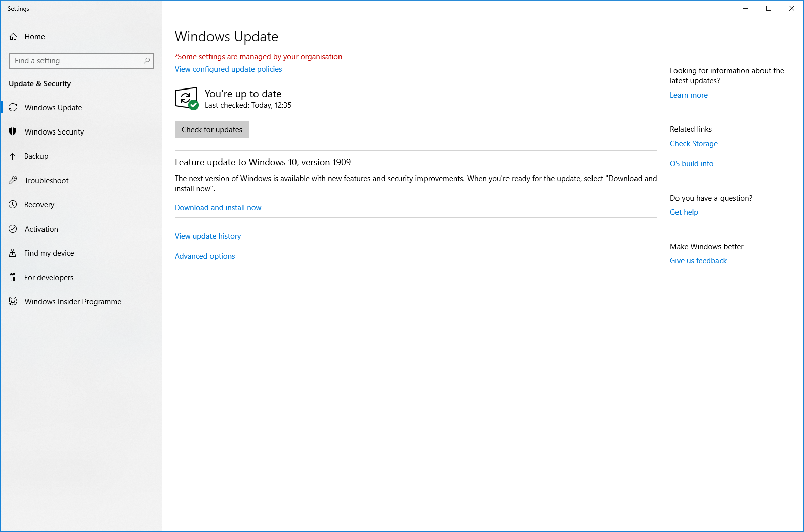Click "Make Windows better" heading
This screenshot has width=804, height=532.
(706, 247)
